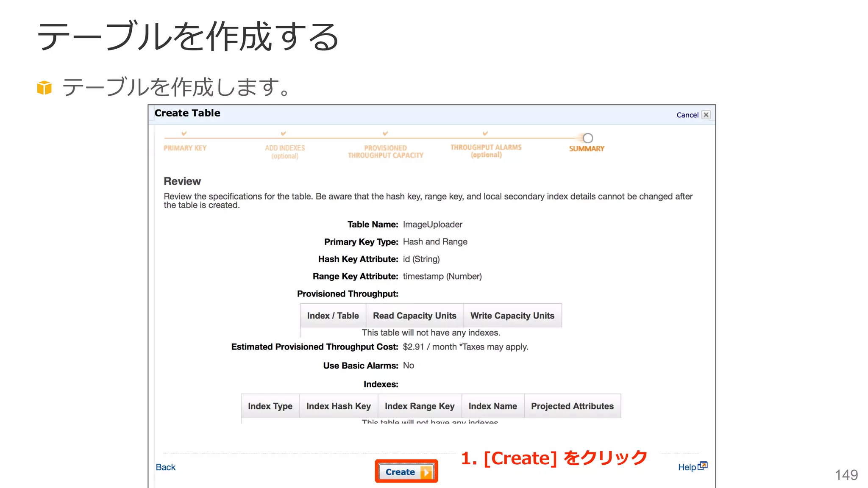Click the Projected Attributes column header
Viewport: 868px width, 488px height.
tap(572, 406)
